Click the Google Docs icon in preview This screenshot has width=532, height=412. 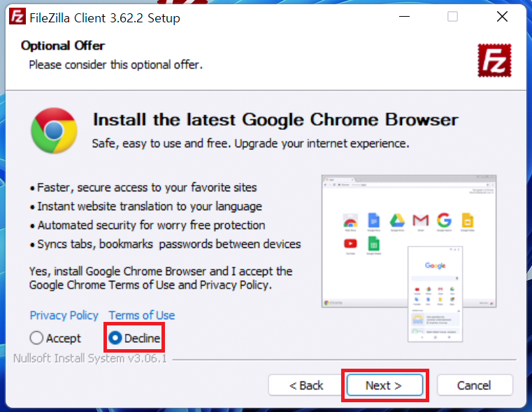pos(373,220)
